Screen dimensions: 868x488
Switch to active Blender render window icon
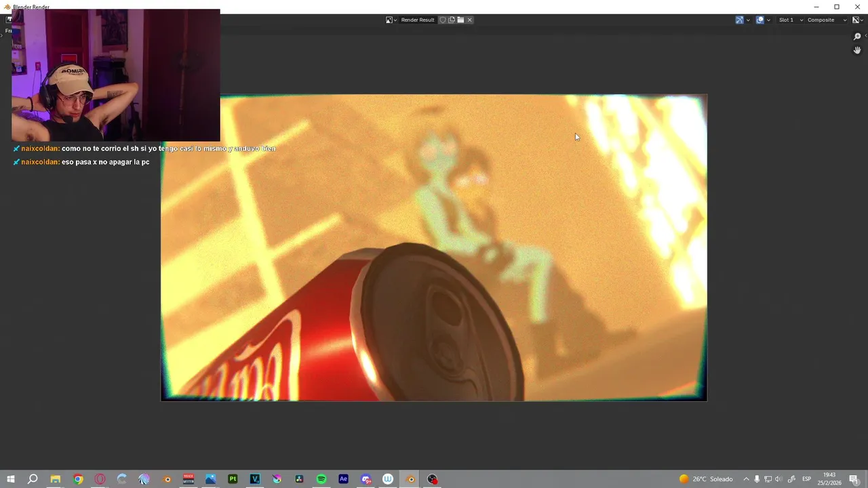[x=410, y=479]
